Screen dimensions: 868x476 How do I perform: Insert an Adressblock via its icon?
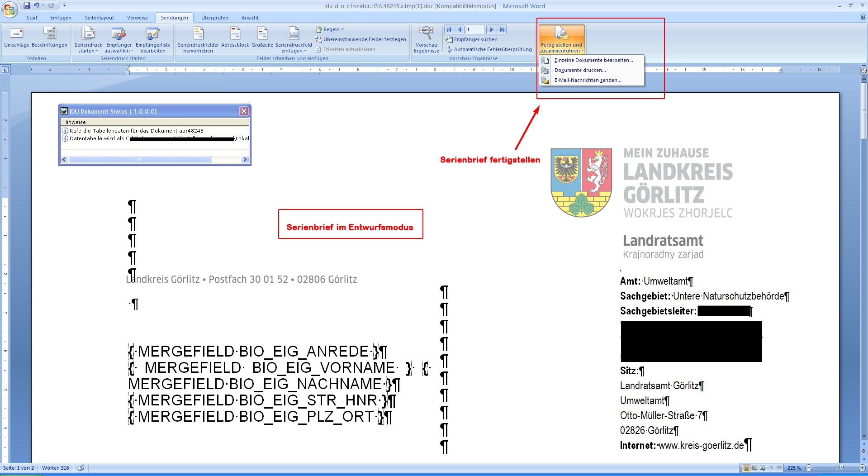coord(235,34)
